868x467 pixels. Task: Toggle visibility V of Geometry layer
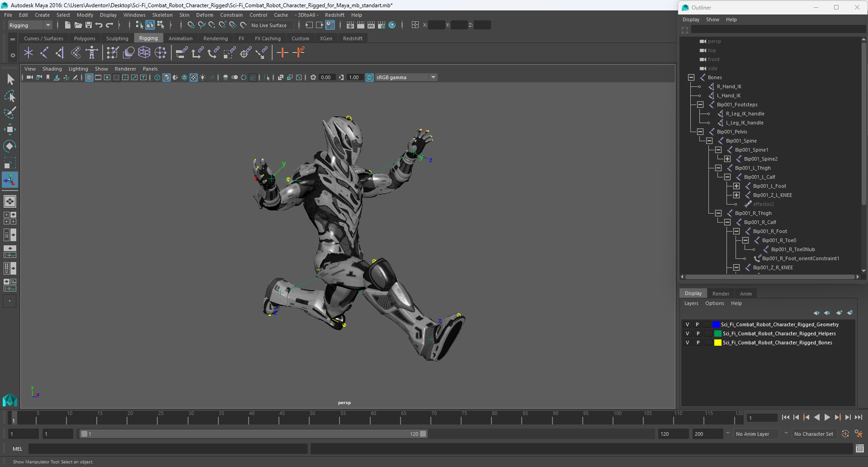pos(687,324)
